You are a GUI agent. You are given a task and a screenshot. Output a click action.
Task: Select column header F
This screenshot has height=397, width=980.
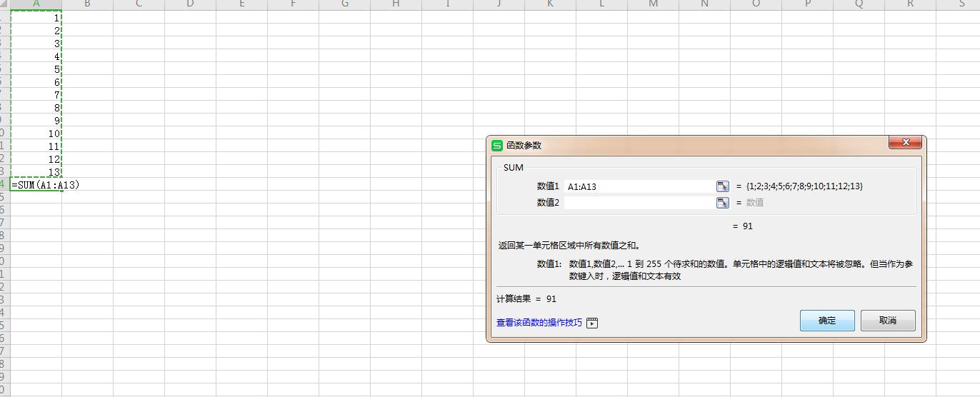point(293,4)
